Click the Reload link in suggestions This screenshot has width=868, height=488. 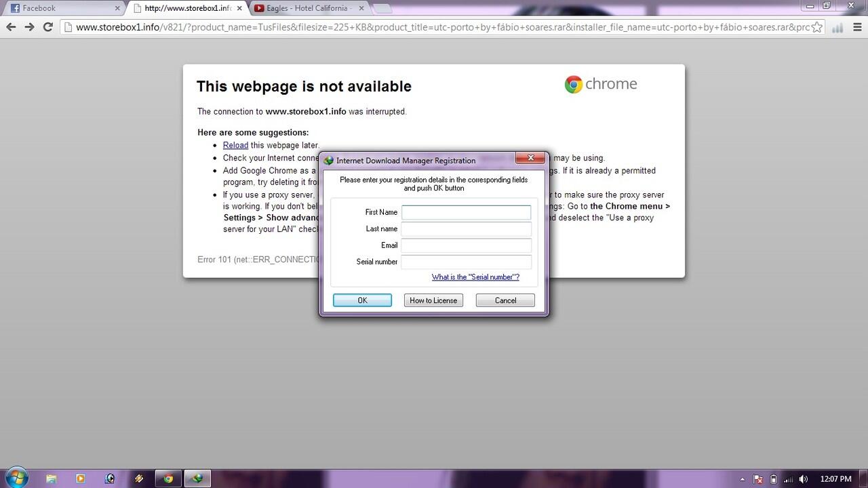pos(235,145)
